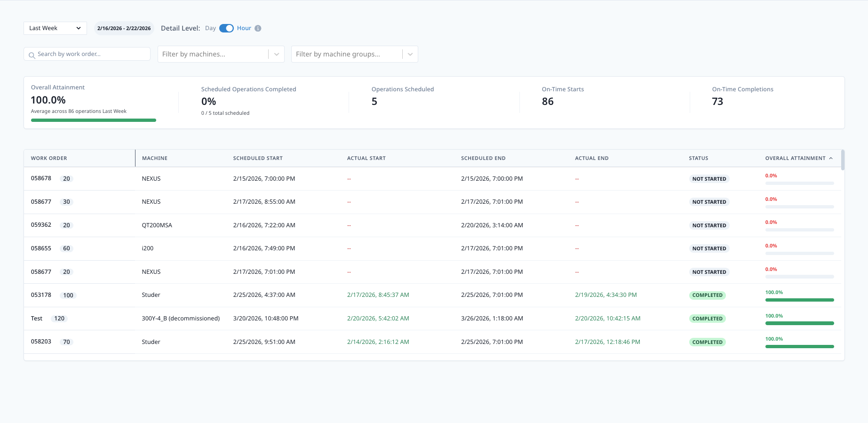
Task: Click actual start 2/20/2026, 5:42:02 AM
Action: (378, 319)
